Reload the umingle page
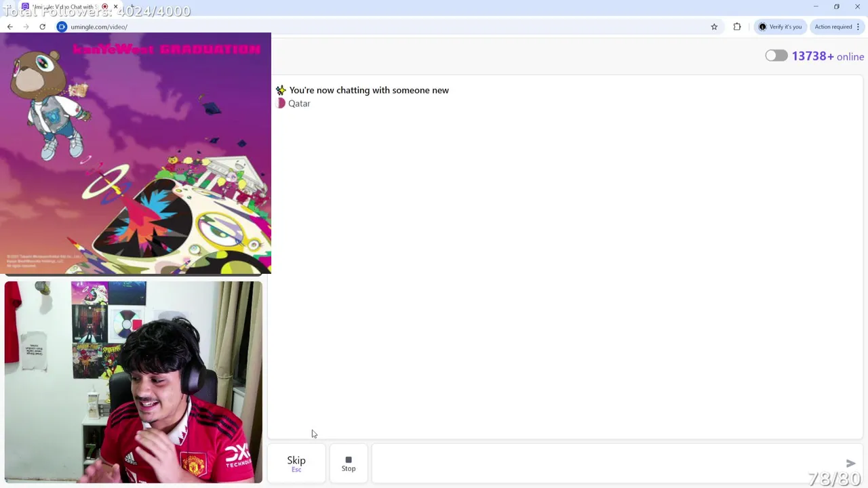868x488 pixels. (42, 26)
